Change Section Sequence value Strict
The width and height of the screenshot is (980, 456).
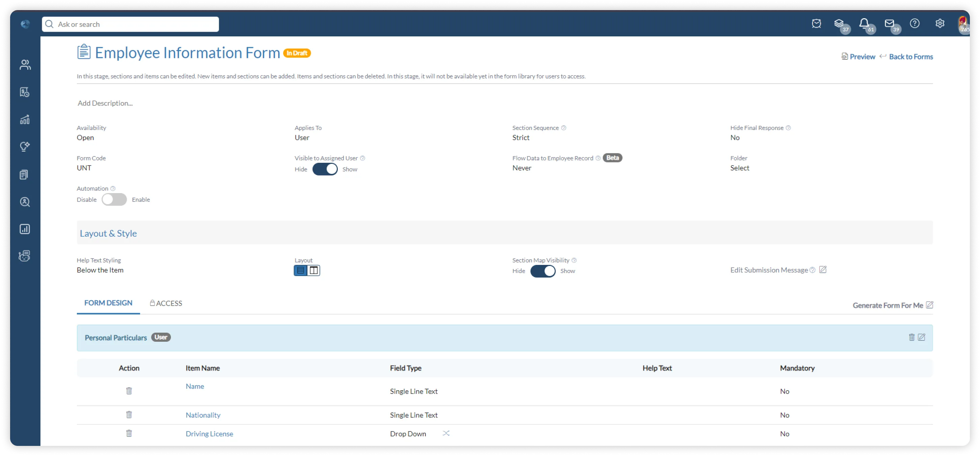[521, 138]
